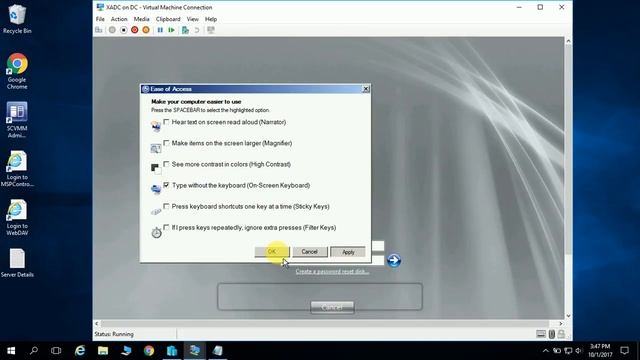Reset the VM using the green icon
Screen dimensions: 640x360
point(171,30)
